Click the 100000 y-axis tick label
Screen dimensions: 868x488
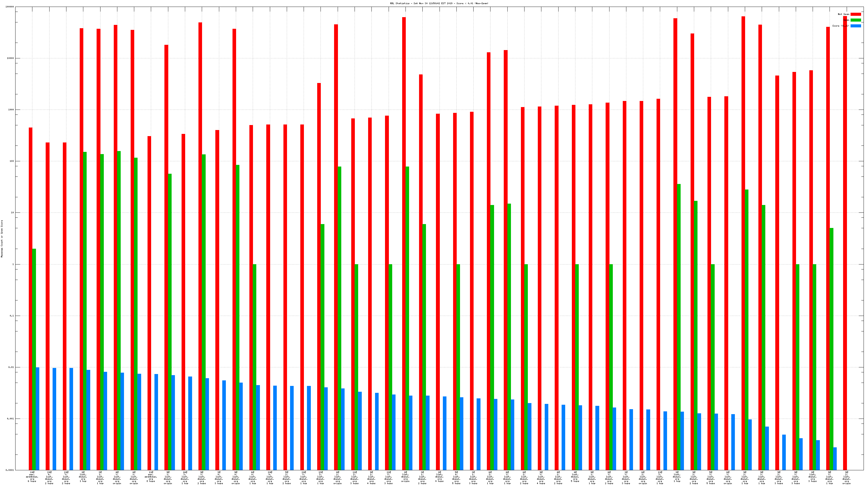pyautogui.click(x=10, y=7)
